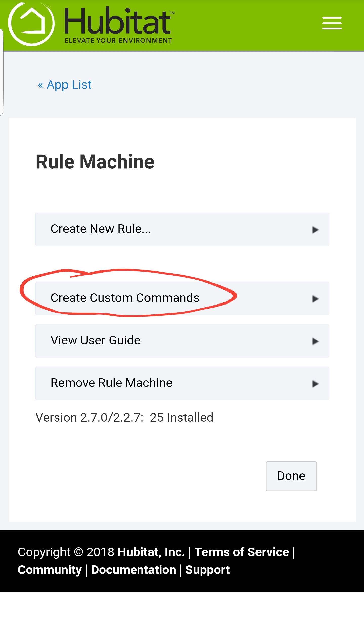Image resolution: width=364 pixels, height=630 pixels.
Task: Open the hamburger menu
Action: coord(332,23)
